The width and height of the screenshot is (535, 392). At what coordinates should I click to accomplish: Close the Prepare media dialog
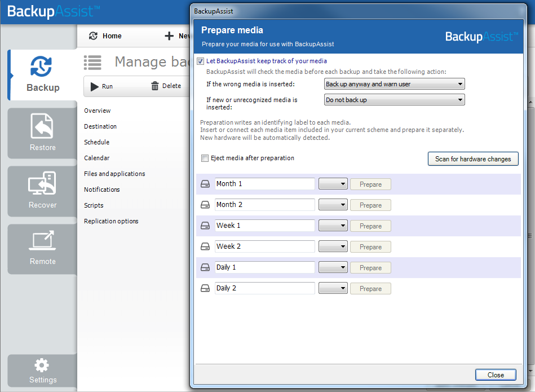496,375
